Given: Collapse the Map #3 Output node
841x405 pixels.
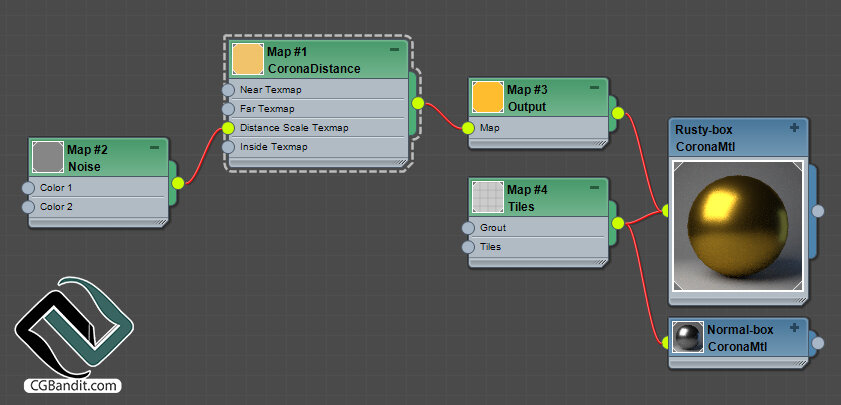Looking at the screenshot, I should 594,87.
